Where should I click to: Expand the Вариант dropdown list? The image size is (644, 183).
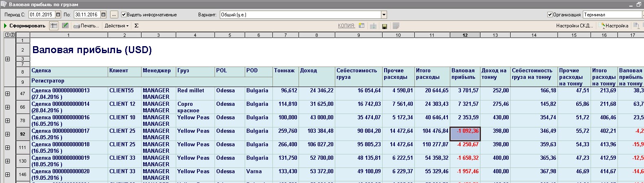pyautogui.click(x=384, y=15)
